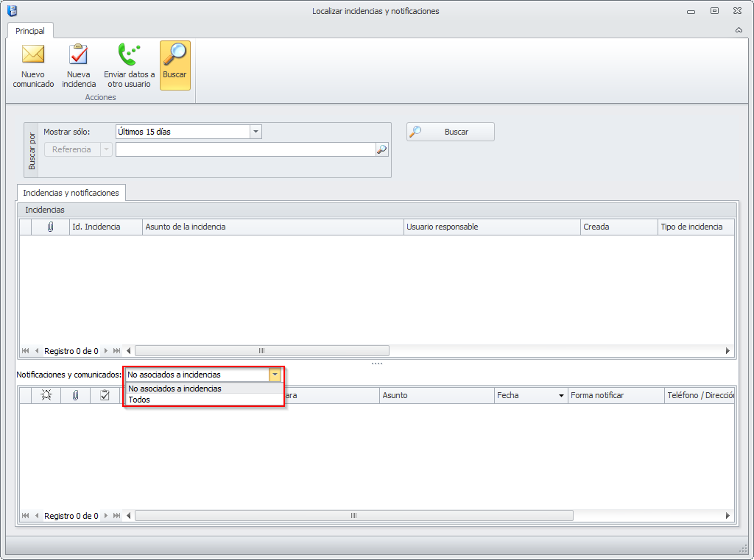Open Nuevo comunicado from the ribbon

click(x=33, y=65)
